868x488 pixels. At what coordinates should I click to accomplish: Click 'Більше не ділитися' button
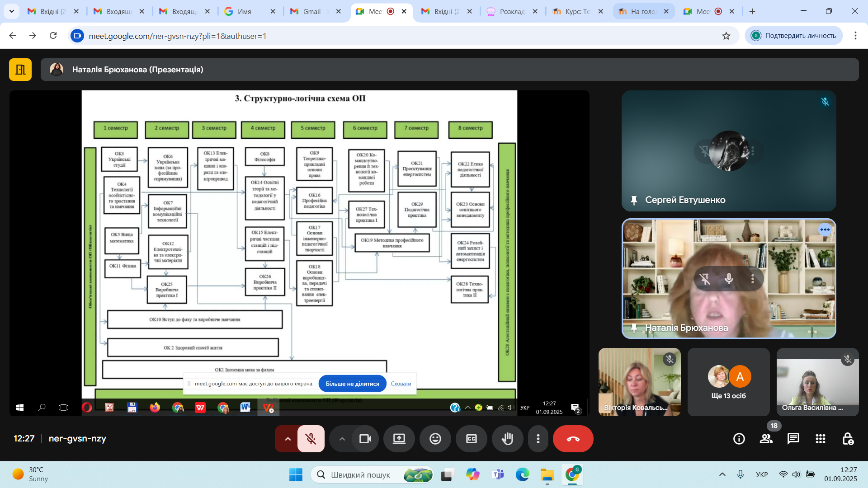tap(352, 384)
